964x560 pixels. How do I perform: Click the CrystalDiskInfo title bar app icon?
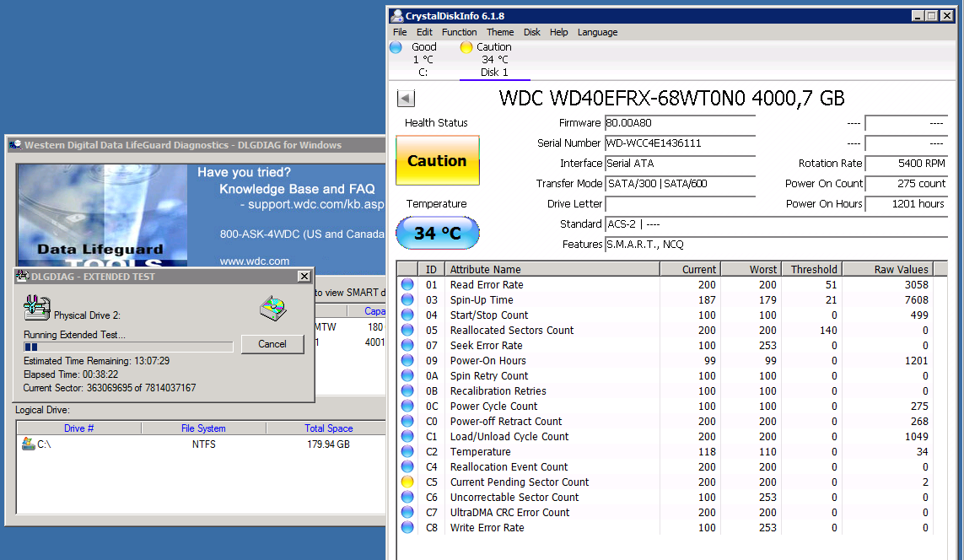[397, 16]
